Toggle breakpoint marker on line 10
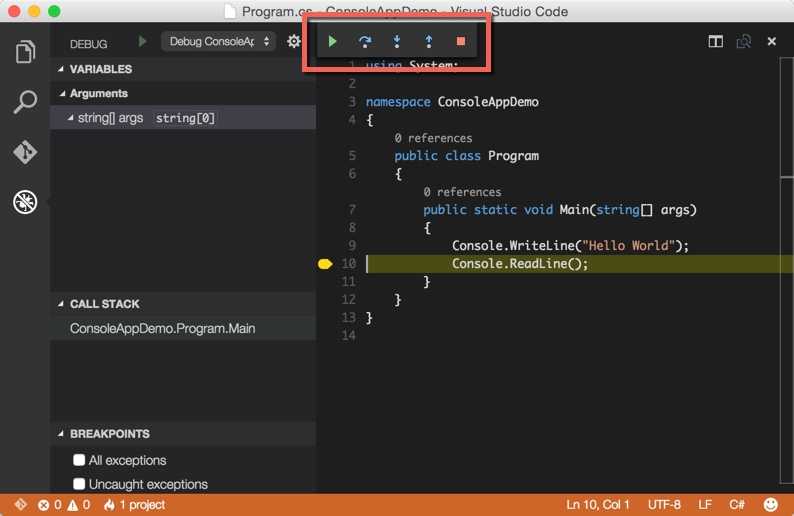This screenshot has height=516, width=794. (325, 264)
